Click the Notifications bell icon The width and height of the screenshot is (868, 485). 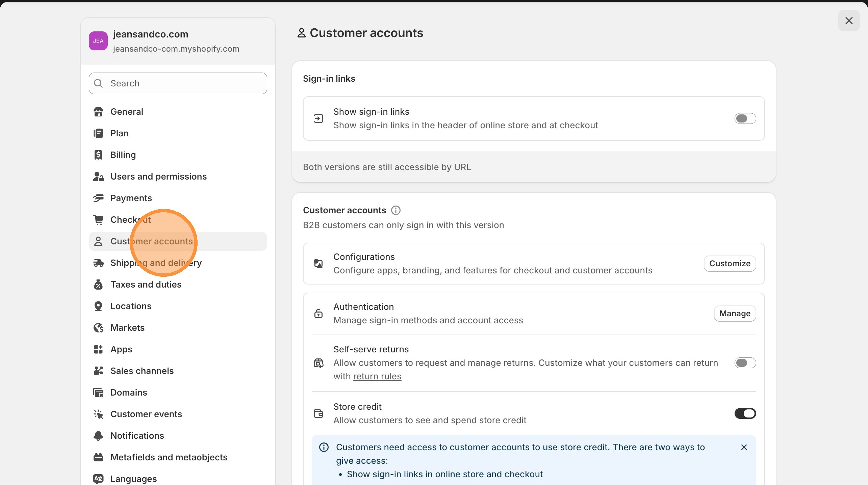98,435
